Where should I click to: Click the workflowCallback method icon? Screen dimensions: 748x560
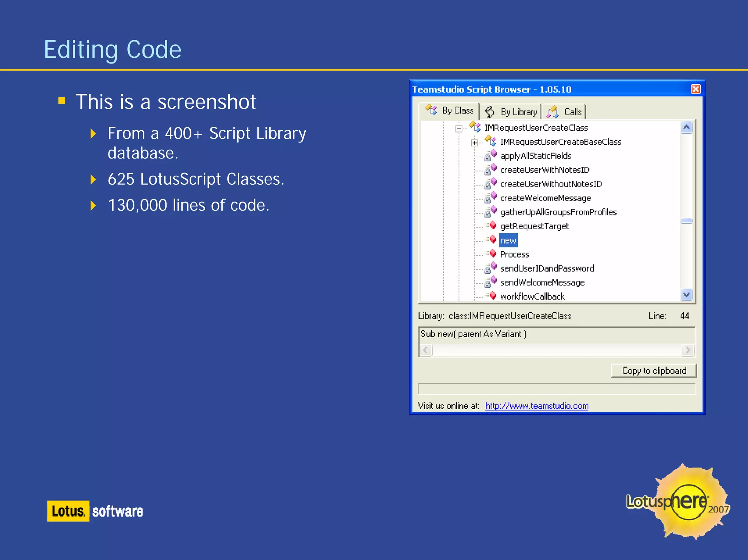coord(491,295)
